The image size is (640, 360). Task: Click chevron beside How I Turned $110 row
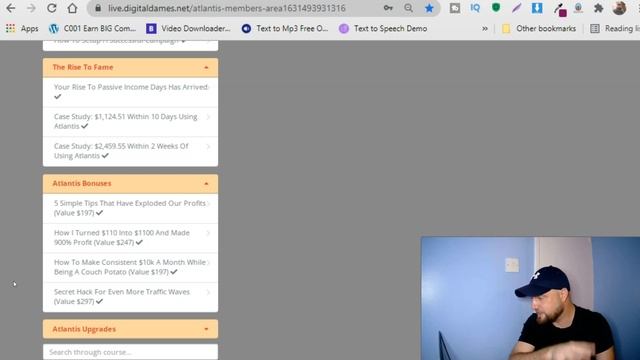208,233
